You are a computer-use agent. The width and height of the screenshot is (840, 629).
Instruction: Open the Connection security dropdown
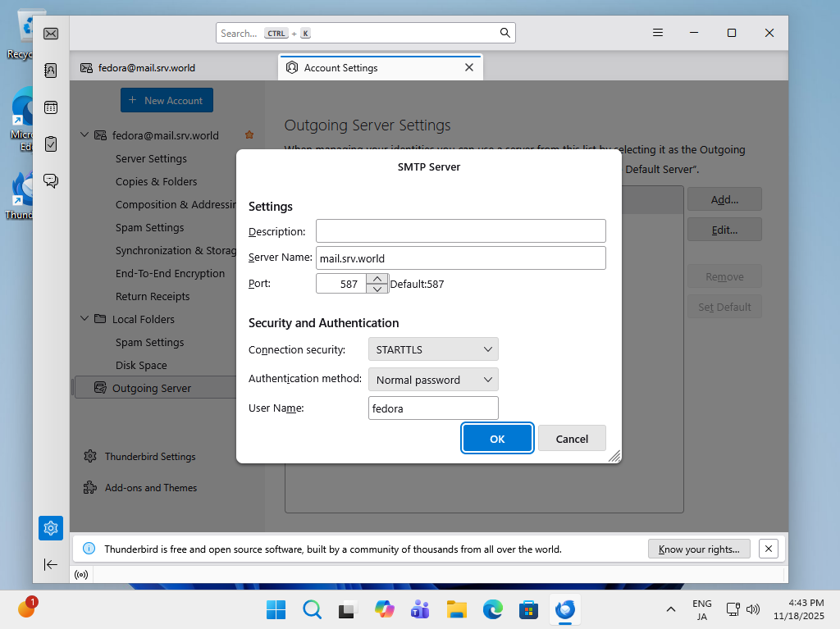(x=433, y=349)
